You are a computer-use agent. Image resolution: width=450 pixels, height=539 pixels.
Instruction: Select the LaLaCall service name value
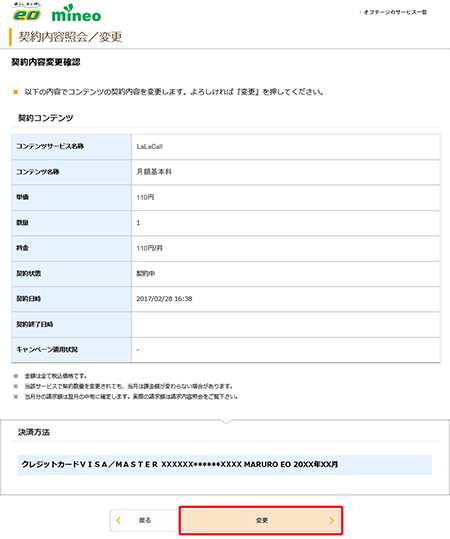pyautogui.click(x=150, y=146)
